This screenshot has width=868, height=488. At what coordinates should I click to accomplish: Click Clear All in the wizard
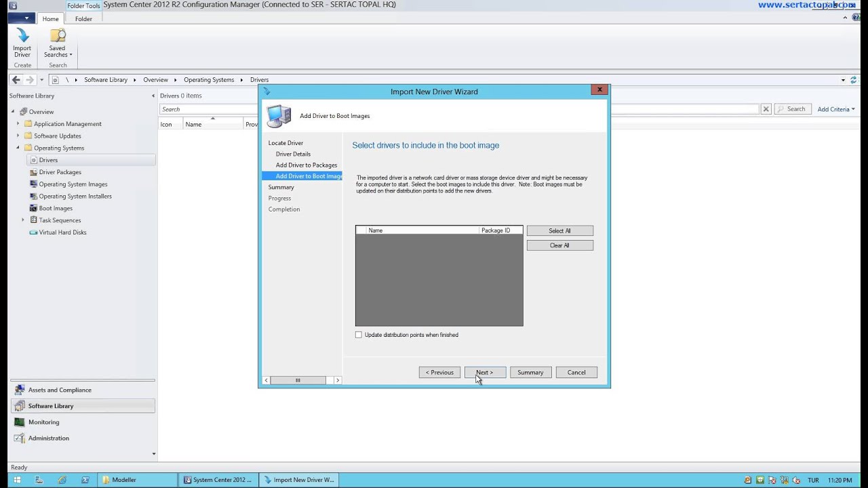(560, 245)
